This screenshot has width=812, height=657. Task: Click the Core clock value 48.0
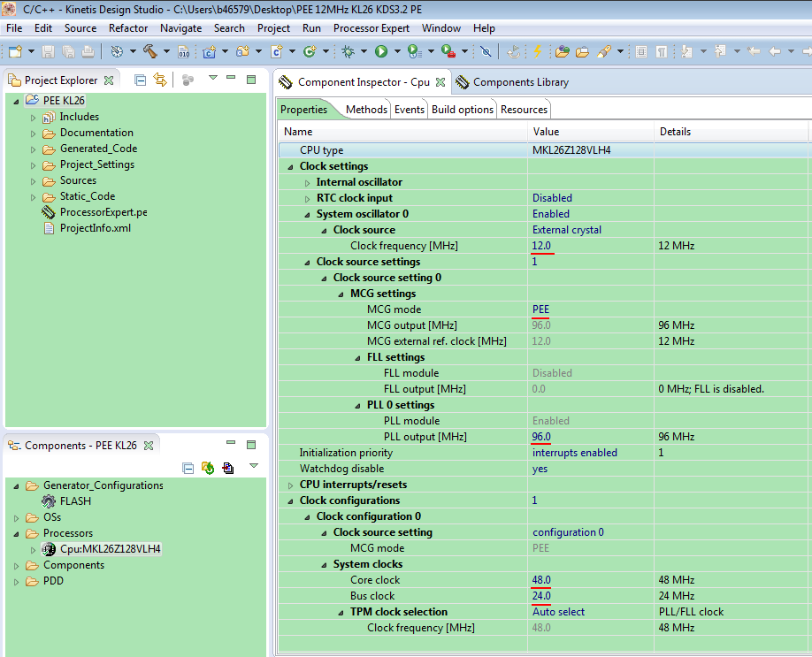(x=541, y=580)
